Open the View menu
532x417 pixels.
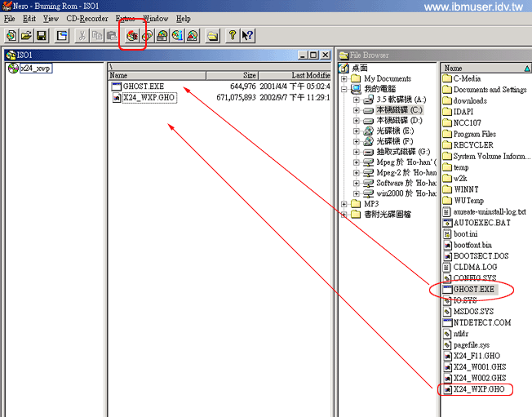(51, 19)
